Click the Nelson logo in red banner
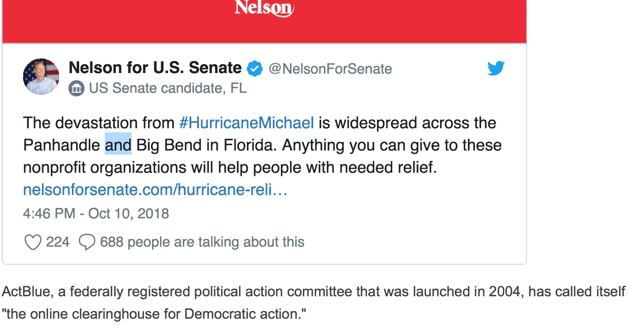 [264, 8]
